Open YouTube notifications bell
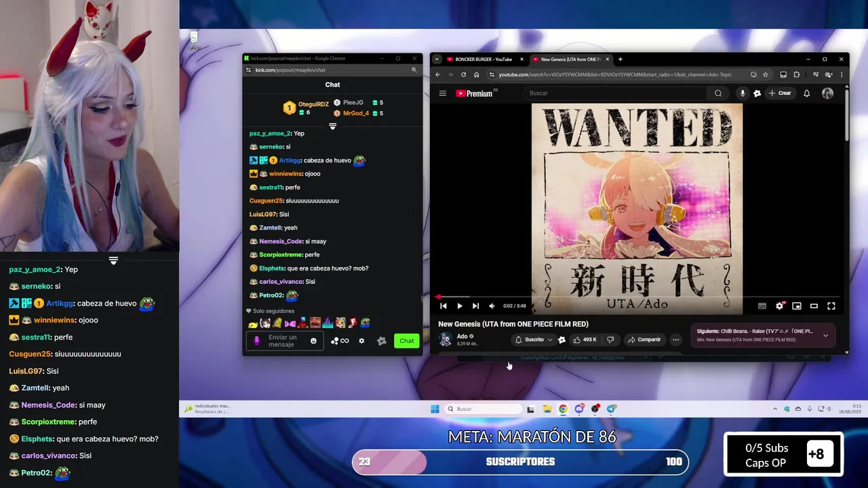The image size is (868, 488). point(806,94)
